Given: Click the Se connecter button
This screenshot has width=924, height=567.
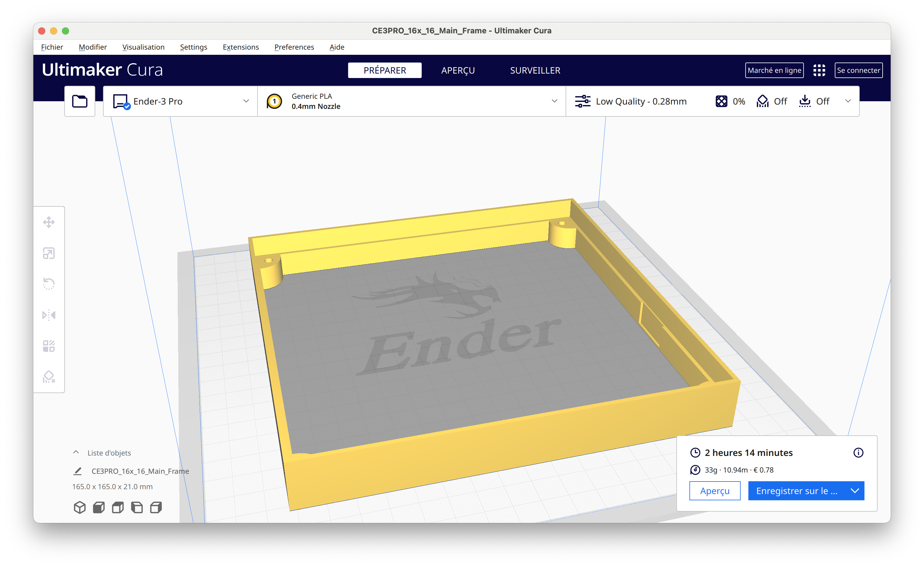Looking at the screenshot, I should click(x=858, y=70).
